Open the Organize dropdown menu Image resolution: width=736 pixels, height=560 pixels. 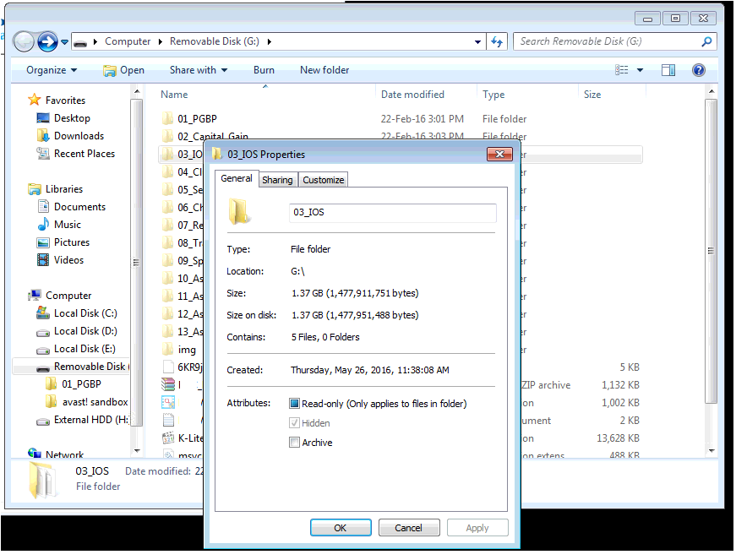click(x=51, y=70)
